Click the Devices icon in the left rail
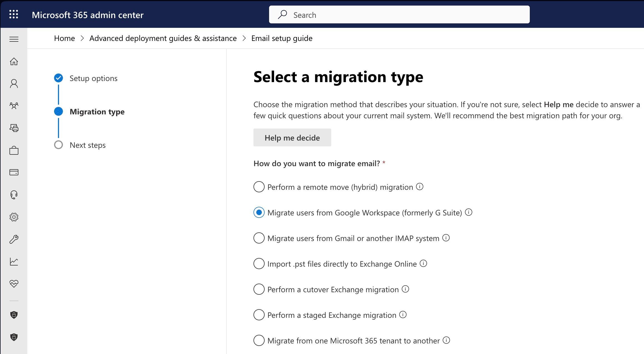644x354 pixels. click(x=14, y=128)
